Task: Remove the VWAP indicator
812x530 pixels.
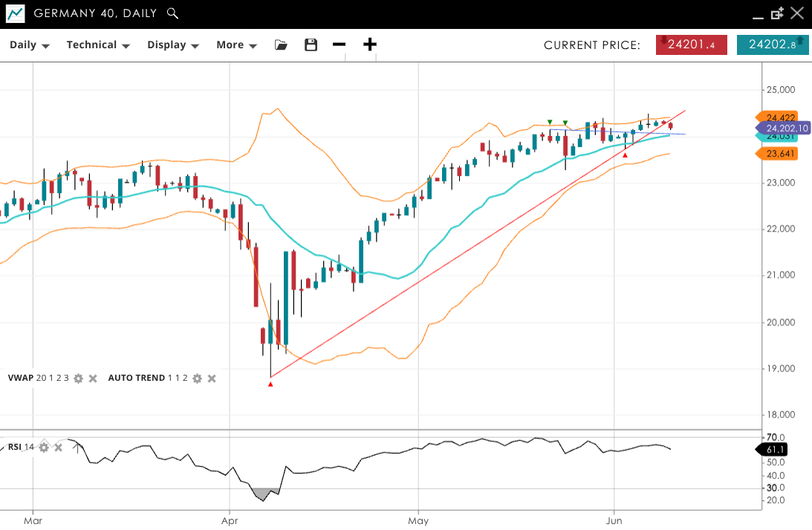Action: point(93,379)
